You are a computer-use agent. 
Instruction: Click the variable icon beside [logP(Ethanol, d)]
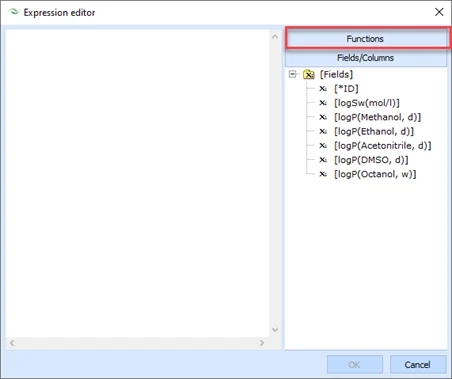pyautogui.click(x=323, y=131)
